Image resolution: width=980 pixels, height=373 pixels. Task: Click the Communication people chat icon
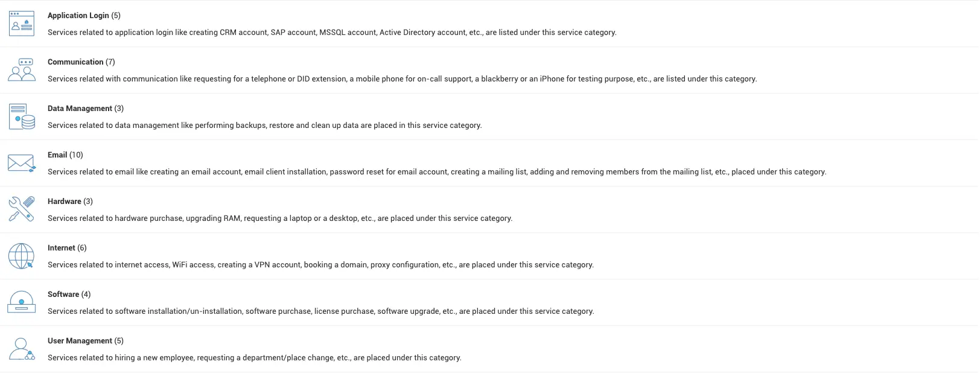click(22, 70)
